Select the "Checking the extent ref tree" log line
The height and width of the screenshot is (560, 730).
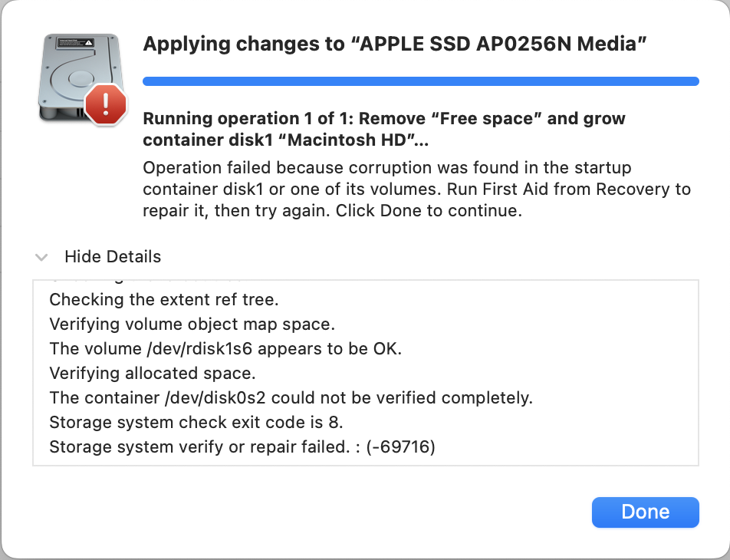click(163, 299)
